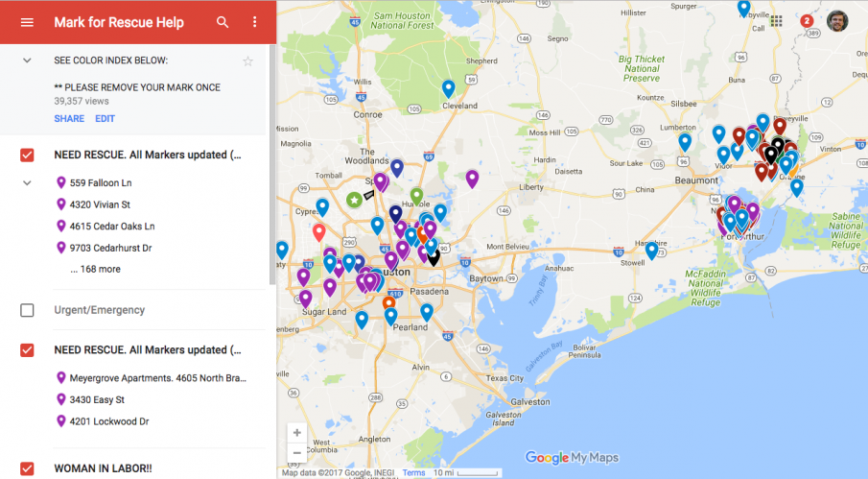The height and width of the screenshot is (479, 868).
Task: Enable the Urgent/Emergency layer checkbox
Action: pyautogui.click(x=27, y=310)
